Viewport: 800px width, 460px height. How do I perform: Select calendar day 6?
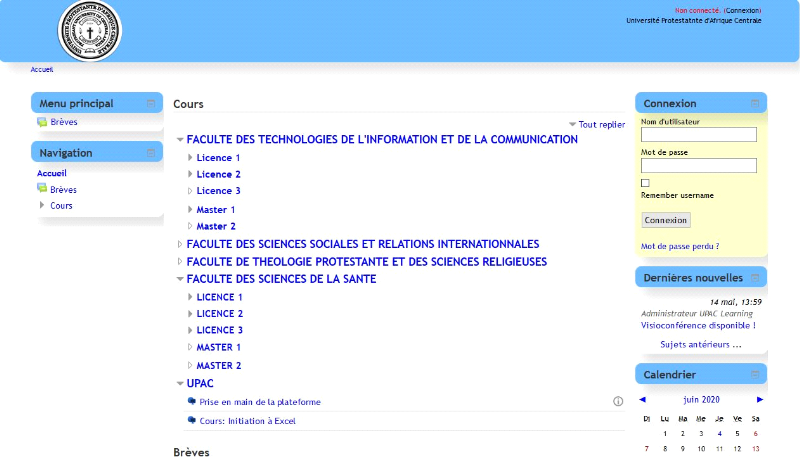(756, 433)
